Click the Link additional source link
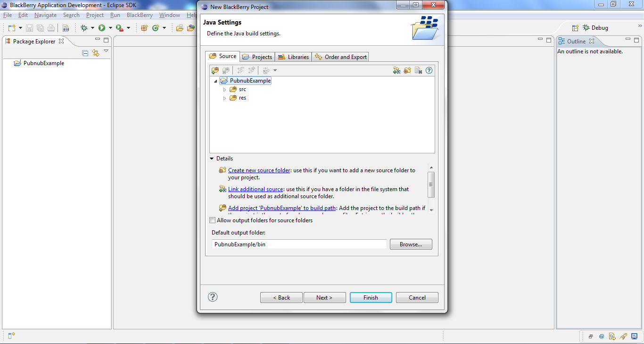This screenshot has height=344, width=644. [256, 189]
